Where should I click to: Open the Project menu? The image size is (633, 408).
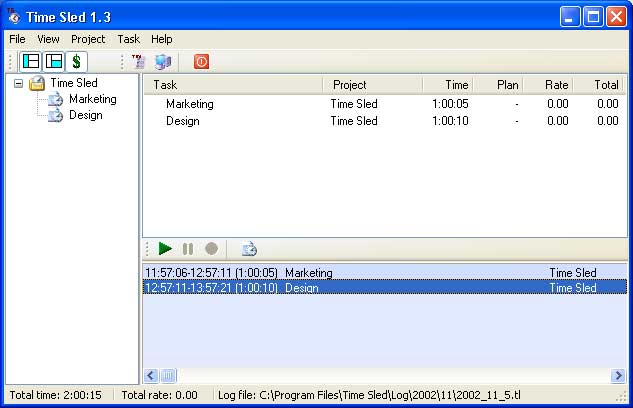88,39
